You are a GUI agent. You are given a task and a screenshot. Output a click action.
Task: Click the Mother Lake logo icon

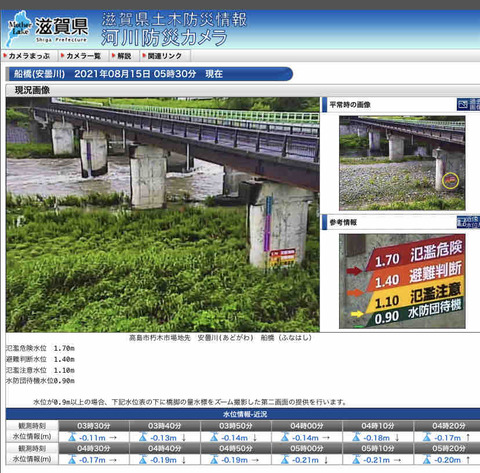coord(19,28)
